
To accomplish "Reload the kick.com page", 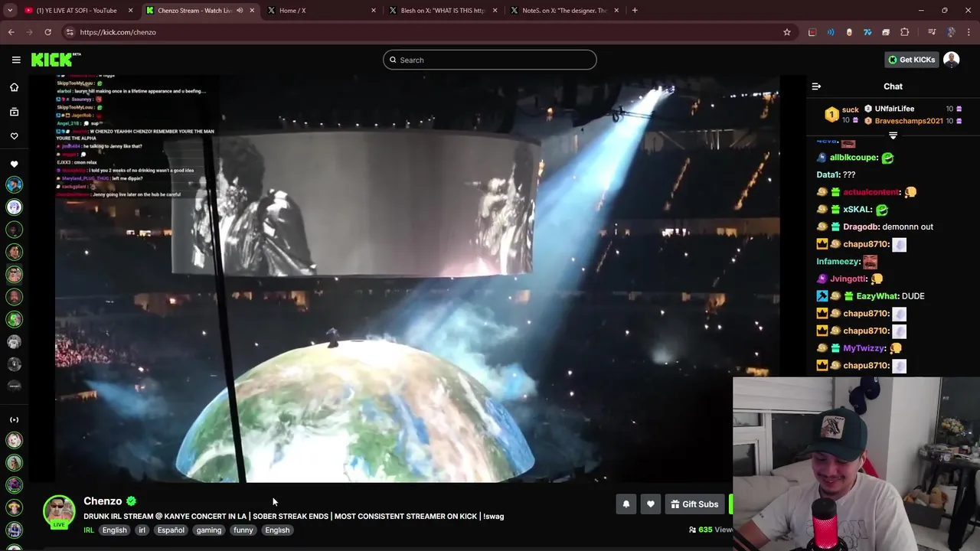I will tap(47, 32).
